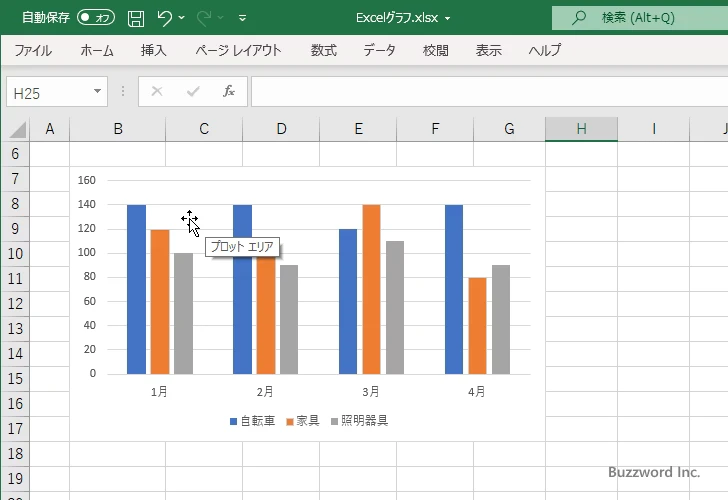
Task: Open the Redo history dropdown arrow
Action: (221, 18)
